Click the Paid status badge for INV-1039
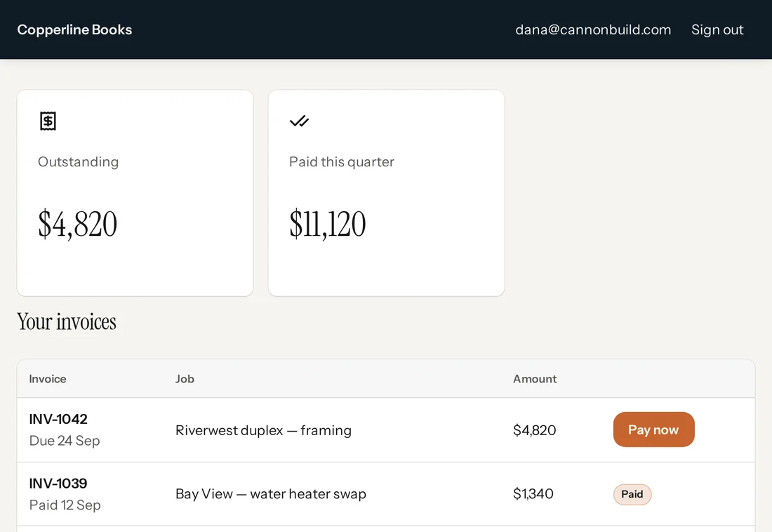772x532 pixels. [x=632, y=494]
